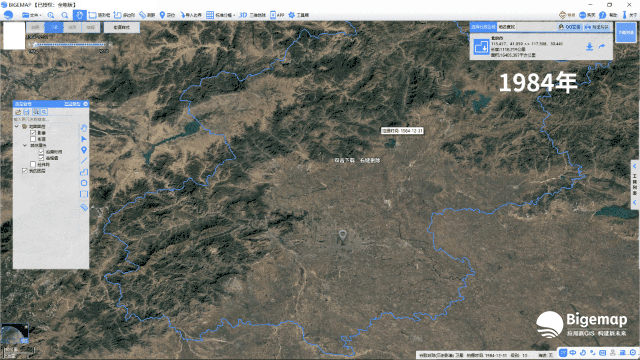Open the gear toolbox in top toolbar
This screenshot has height=360, width=640.
tap(298, 15)
